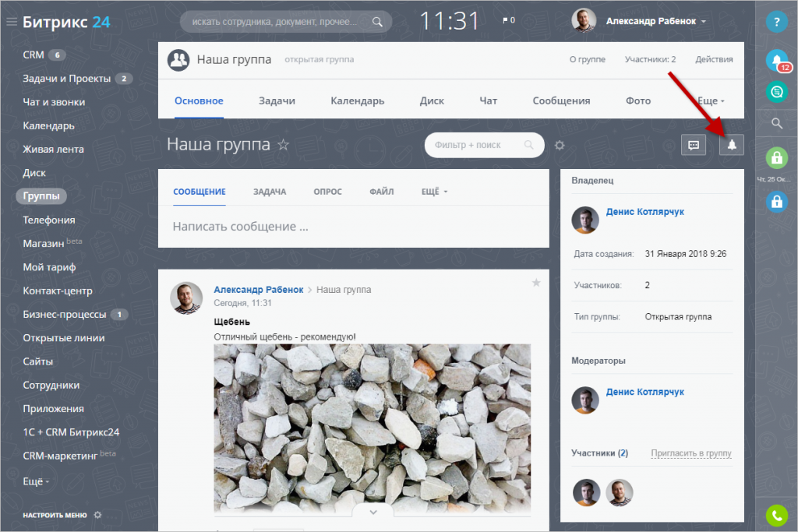Expand the post with down chevron
The width and height of the screenshot is (798, 532).
tap(373, 513)
